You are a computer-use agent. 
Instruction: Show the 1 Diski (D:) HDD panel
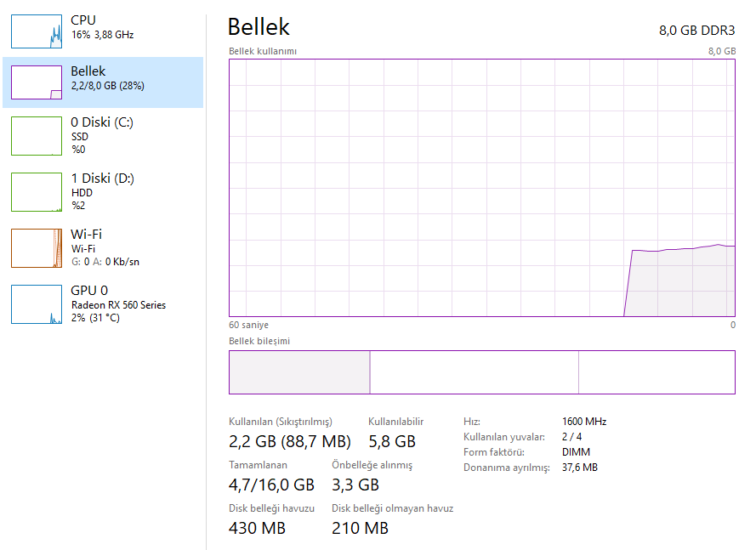(x=103, y=192)
